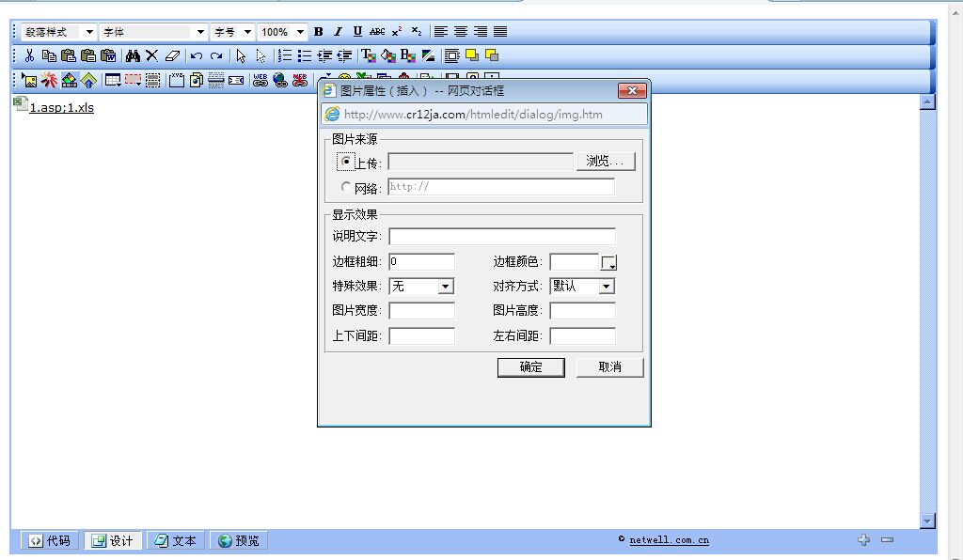The image size is (963, 560).
Task: Click the plus icon to enlarge editor
Action: (864, 539)
